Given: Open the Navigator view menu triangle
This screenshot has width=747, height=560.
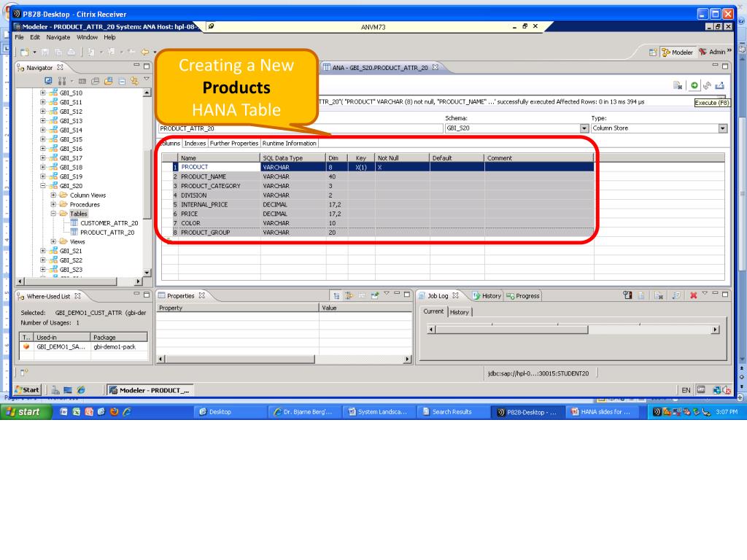Looking at the screenshot, I should [147, 79].
